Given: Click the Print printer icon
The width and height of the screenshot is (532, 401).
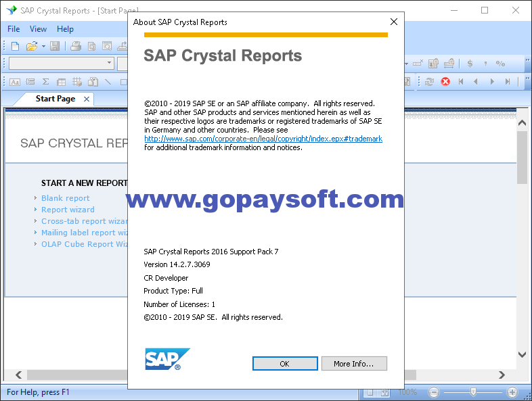Looking at the screenshot, I should click(x=76, y=46).
